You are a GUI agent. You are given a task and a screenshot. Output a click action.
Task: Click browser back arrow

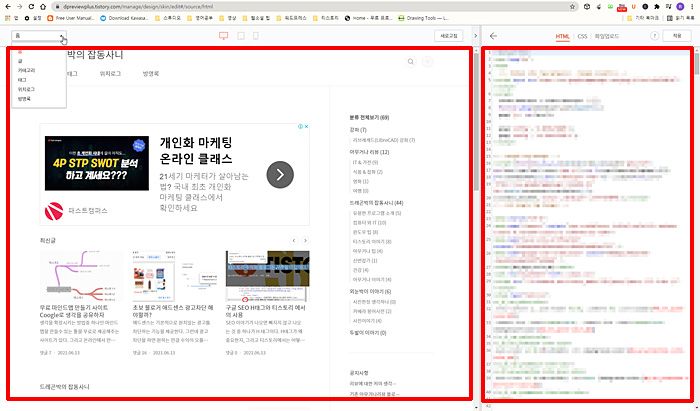point(8,7)
